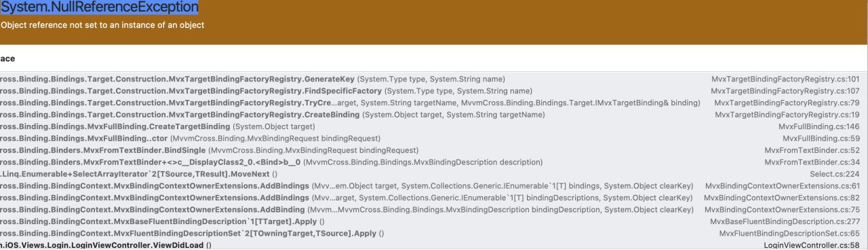This screenshot has height=250, width=868.
Task: Select the System.NullReferenceException title text
Action: tap(100, 7)
